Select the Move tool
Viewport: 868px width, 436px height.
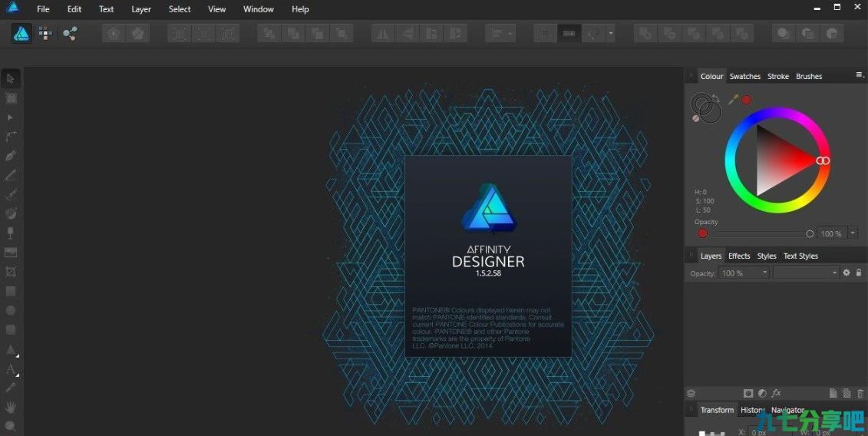11,78
